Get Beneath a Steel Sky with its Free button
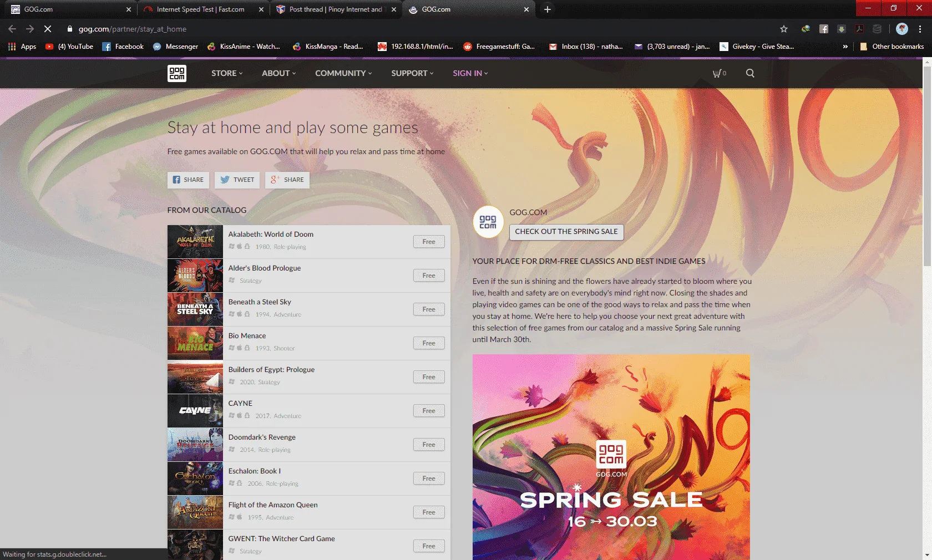This screenshot has width=932, height=560. click(429, 309)
